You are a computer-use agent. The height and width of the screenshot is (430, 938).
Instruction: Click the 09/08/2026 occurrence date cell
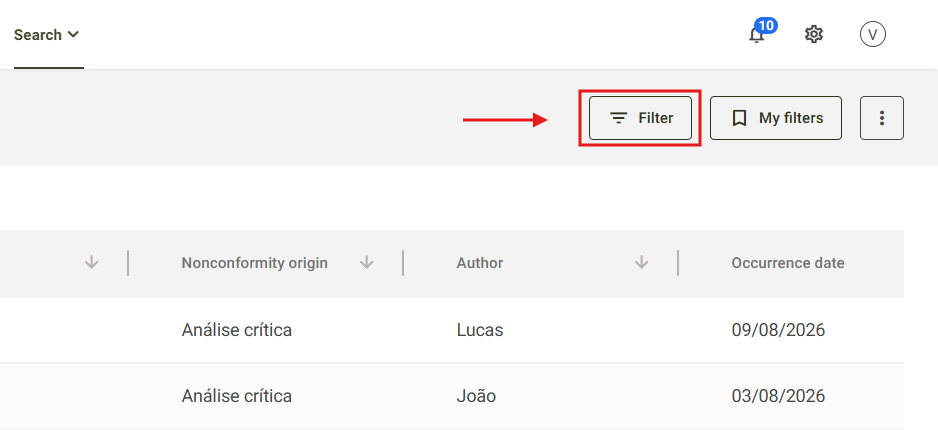(778, 330)
